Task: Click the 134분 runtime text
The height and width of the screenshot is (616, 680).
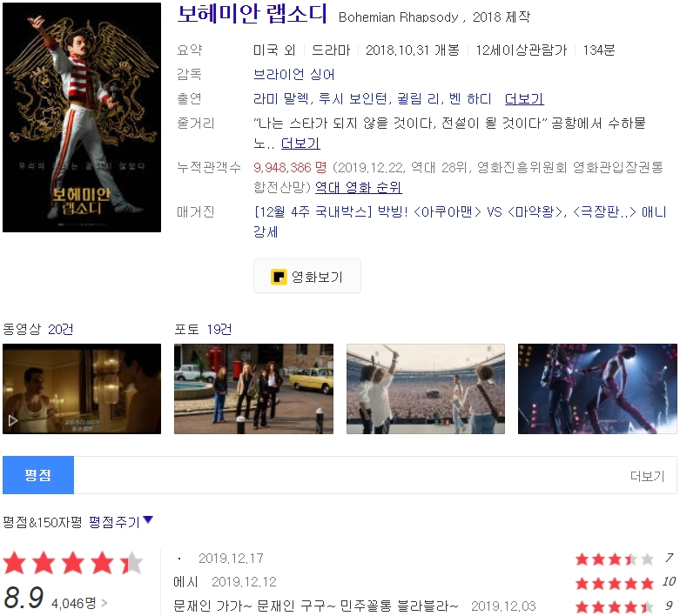Action: point(599,50)
